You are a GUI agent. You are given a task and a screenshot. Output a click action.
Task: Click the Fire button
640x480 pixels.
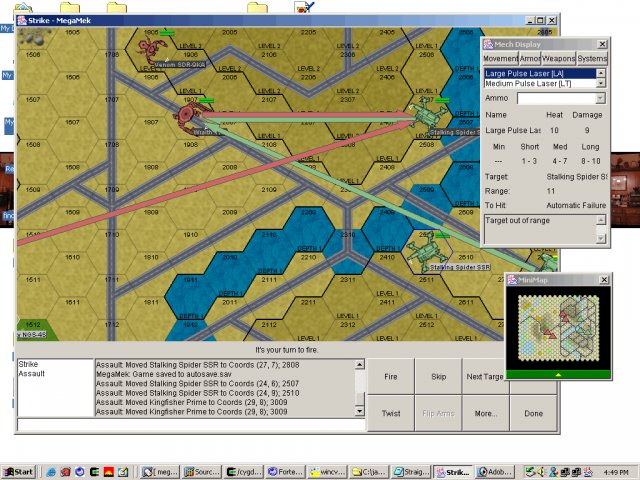coord(391,376)
